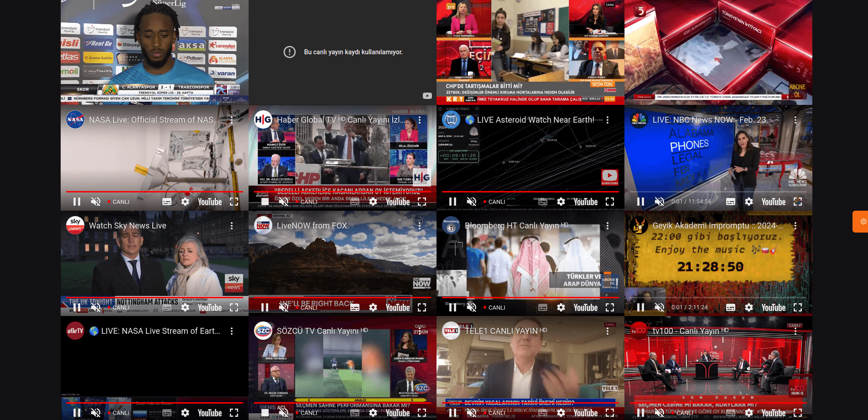
Task: Pause the NASA Live Official Stream player
Action: coord(77,202)
